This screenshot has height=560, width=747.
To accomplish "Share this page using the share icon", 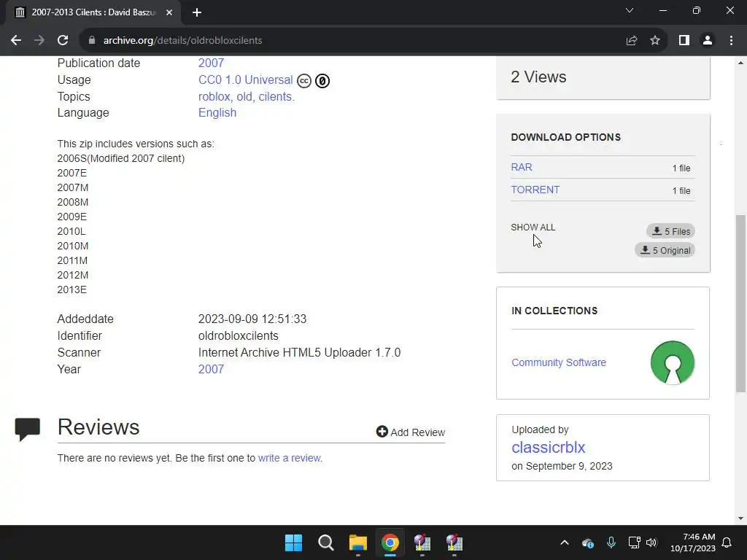I will (632, 41).
